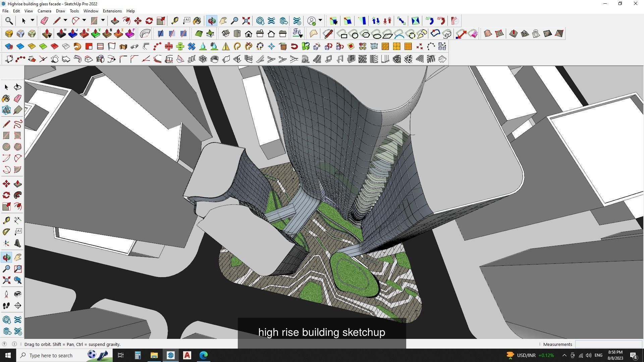This screenshot has height=362, width=644.
Task: Activate the Axes tool
Action: click(6, 243)
